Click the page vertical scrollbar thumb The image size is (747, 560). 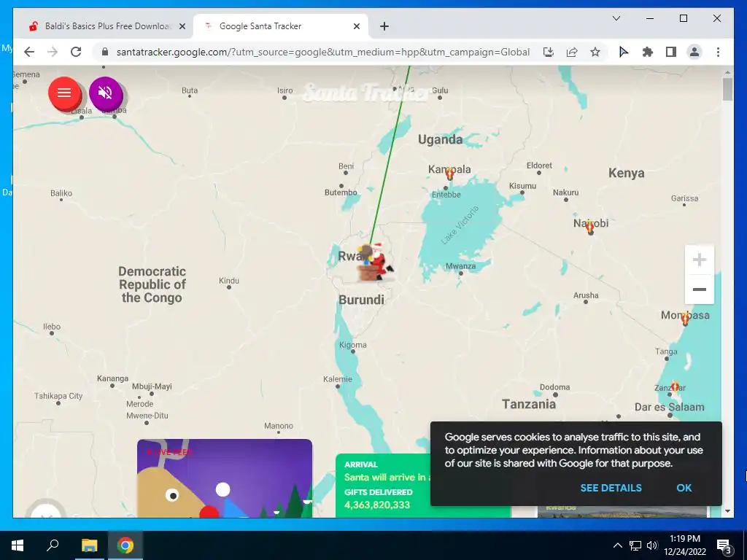[x=727, y=90]
